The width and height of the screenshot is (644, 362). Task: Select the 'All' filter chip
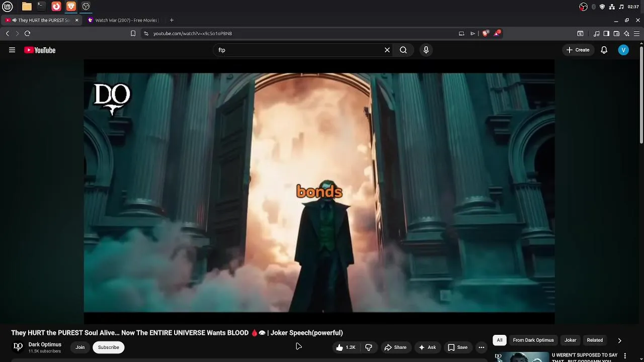[500, 340]
